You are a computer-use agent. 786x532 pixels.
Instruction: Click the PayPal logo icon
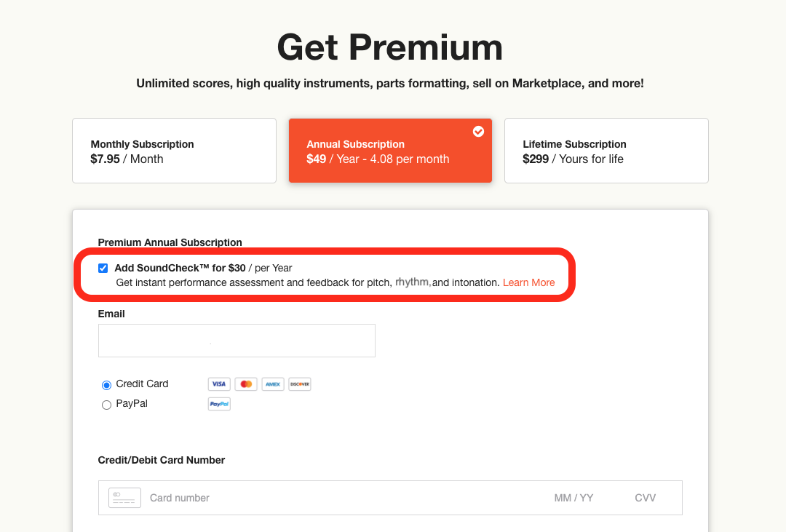coord(219,404)
